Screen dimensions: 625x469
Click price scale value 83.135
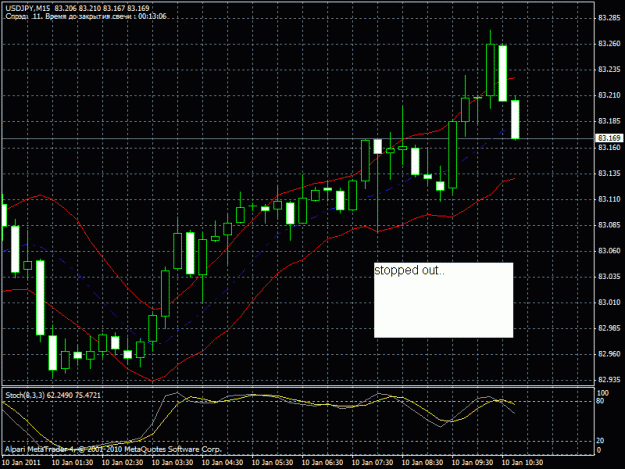pos(609,173)
